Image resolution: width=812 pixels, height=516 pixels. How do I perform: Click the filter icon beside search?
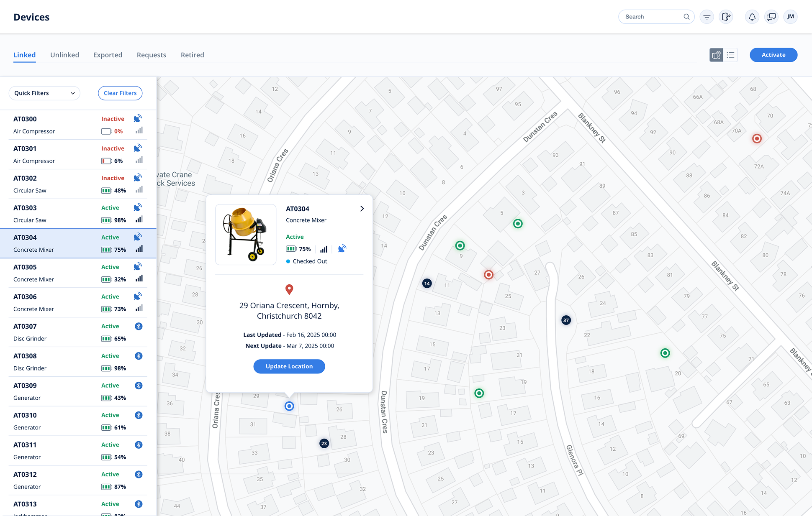707,17
